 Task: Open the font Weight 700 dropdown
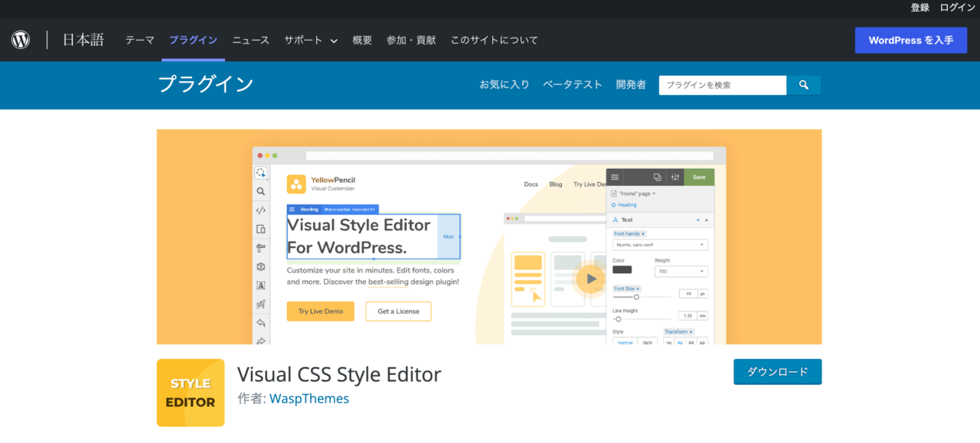pos(681,272)
